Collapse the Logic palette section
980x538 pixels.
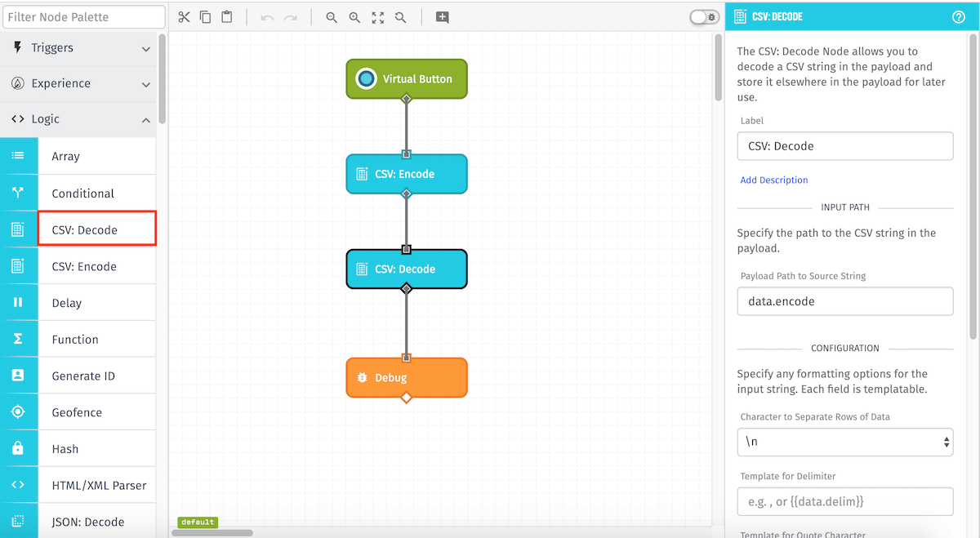[78, 119]
